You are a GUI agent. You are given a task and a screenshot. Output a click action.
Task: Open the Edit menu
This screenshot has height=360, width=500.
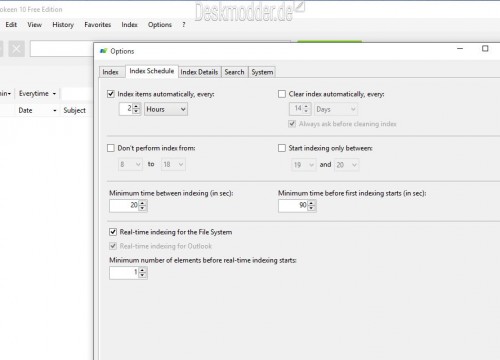tap(11, 25)
